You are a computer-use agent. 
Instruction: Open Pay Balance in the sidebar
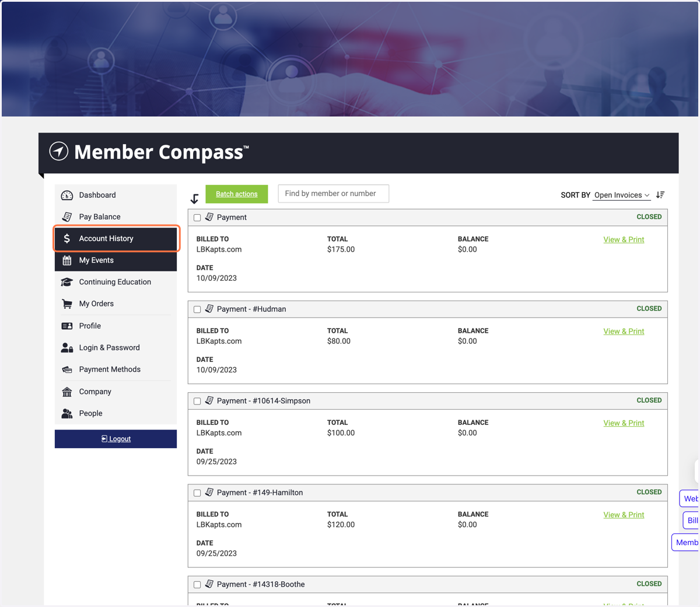pyautogui.click(x=116, y=217)
